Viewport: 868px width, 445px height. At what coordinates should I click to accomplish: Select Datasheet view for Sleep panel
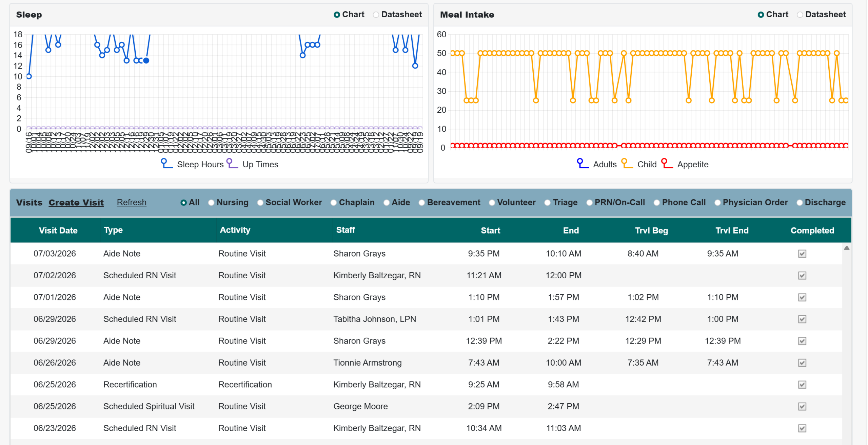point(376,15)
